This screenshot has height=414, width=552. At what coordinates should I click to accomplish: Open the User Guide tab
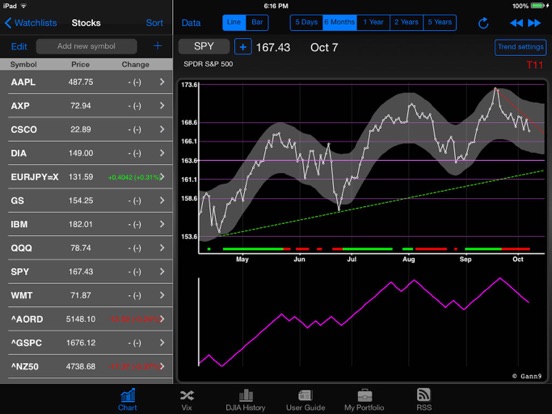pos(305,400)
